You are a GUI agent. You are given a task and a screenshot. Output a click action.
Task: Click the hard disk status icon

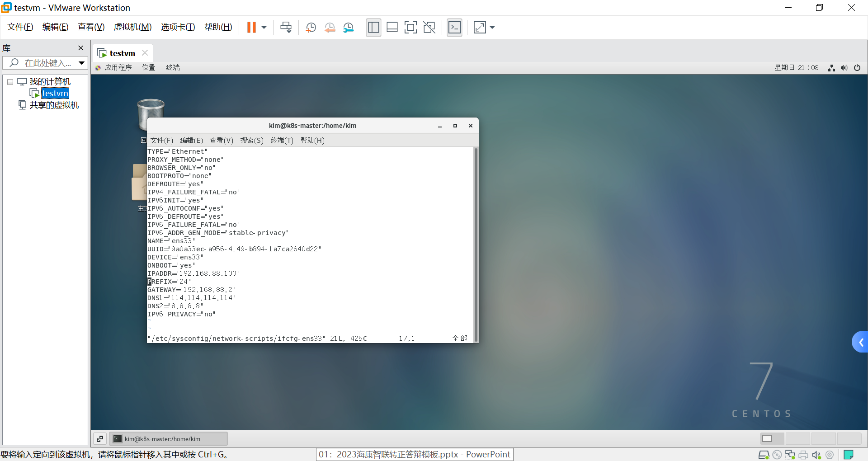coord(764,455)
